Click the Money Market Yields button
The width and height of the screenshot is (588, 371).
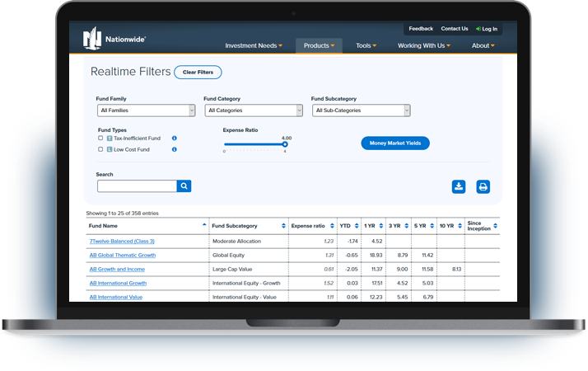[x=395, y=143]
